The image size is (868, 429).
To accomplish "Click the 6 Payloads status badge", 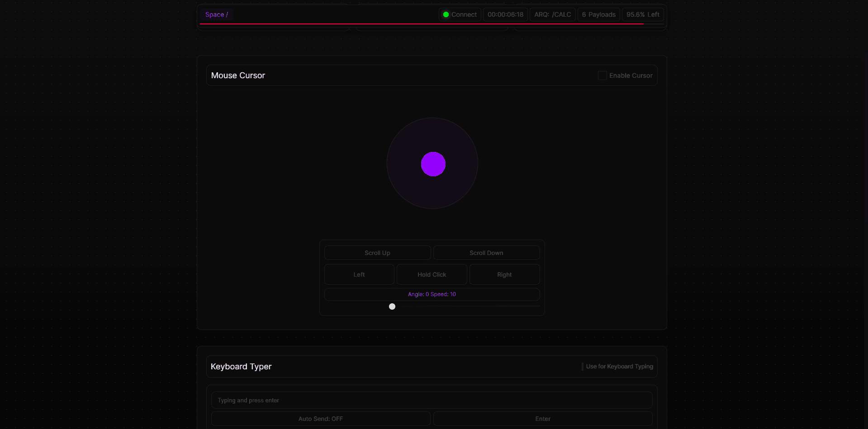I will (x=598, y=14).
